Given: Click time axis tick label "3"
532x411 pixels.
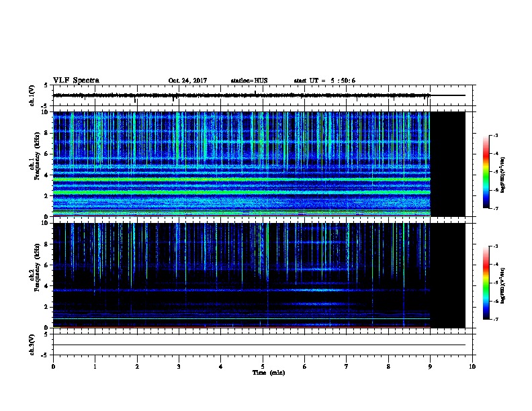Looking at the screenshot, I should [179, 367].
